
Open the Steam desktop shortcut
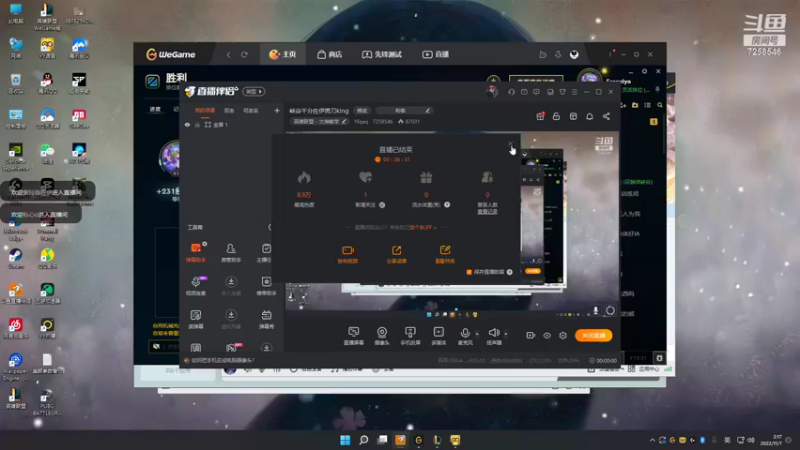pyautogui.click(x=16, y=259)
